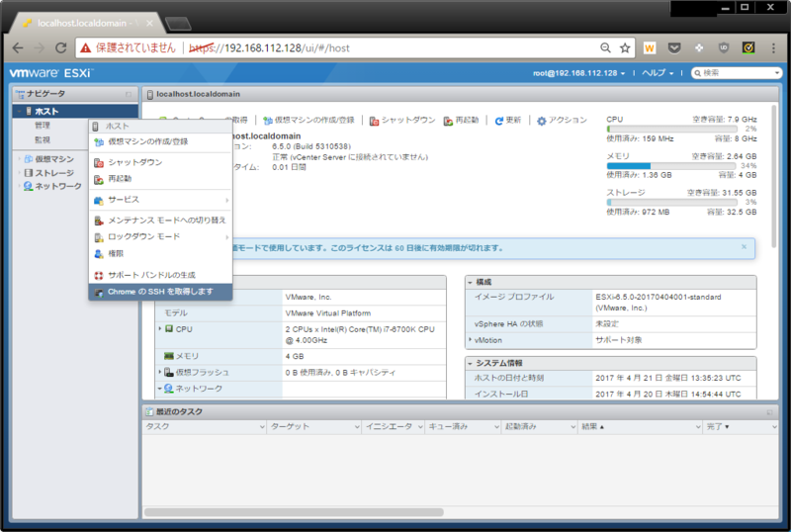791x532 pixels.
Task: Click the gear icon for アクション
Action: (x=541, y=121)
